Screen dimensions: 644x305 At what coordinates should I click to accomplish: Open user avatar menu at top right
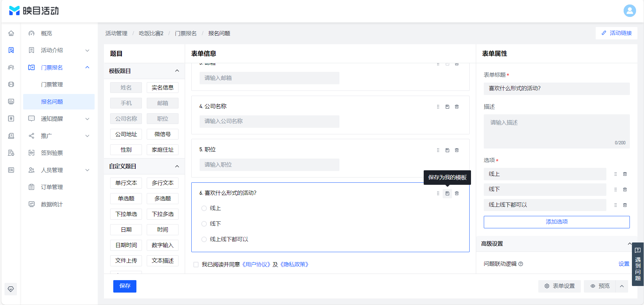629,11
